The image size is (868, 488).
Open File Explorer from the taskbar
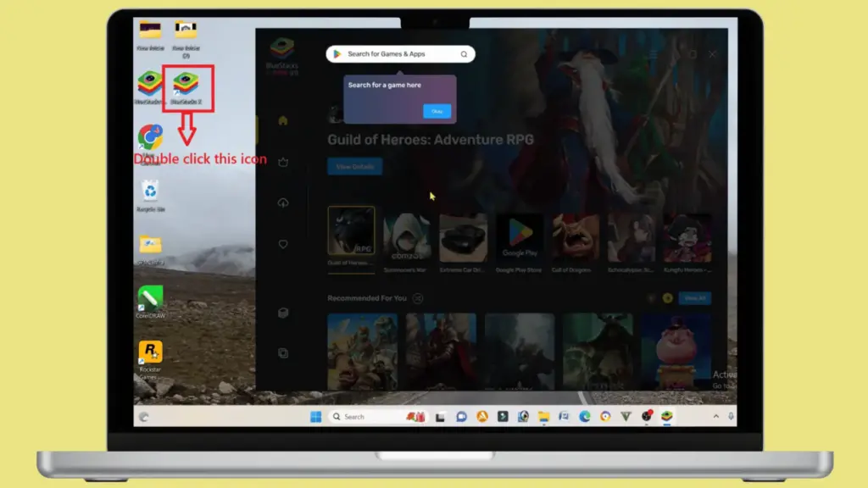point(543,417)
